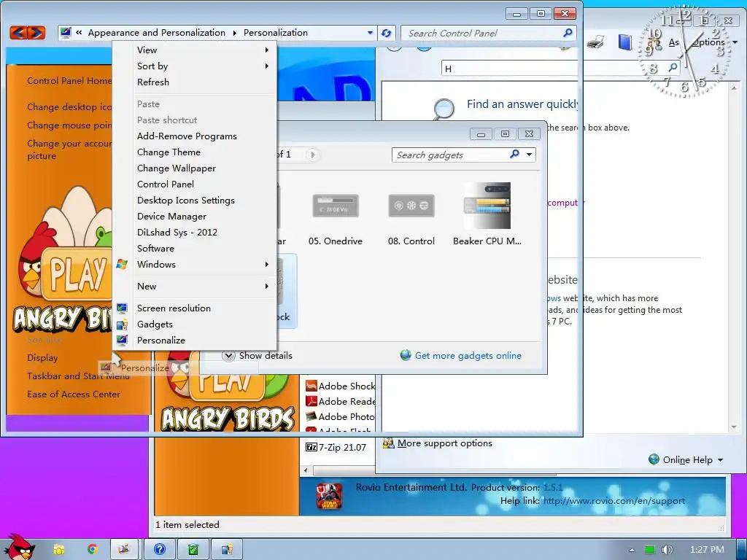The height and width of the screenshot is (560, 747).
Task: Select the Beaker CPU Meter gadget thumbnail
Action: (487, 206)
